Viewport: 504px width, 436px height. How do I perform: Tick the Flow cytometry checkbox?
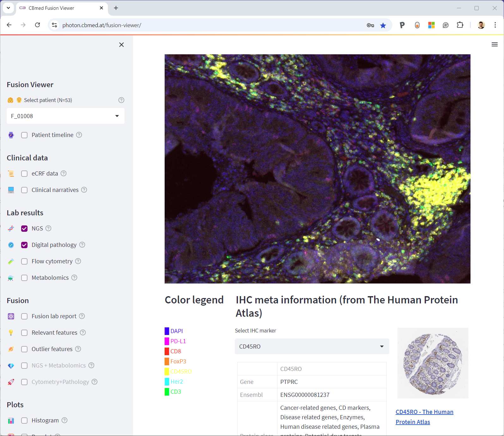24,261
